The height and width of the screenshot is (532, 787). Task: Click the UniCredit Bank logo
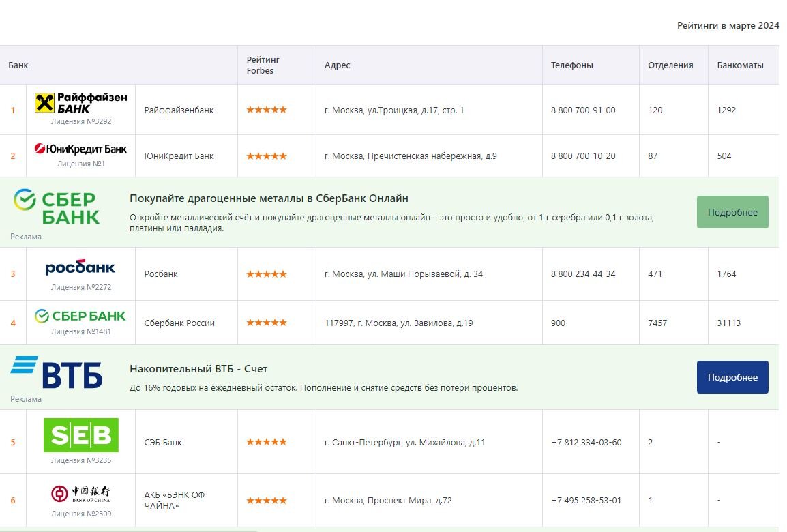coord(80,149)
